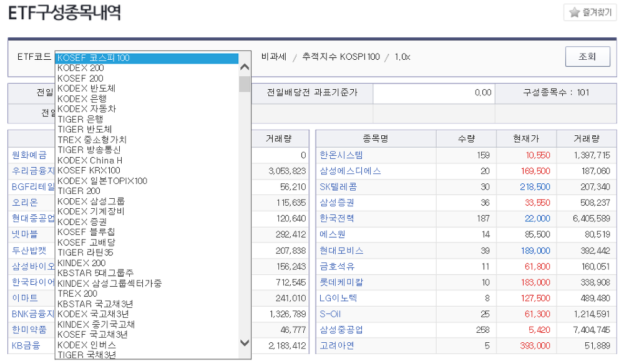Open the 삼성증권 stock link
The height and width of the screenshot is (364, 624).
click(x=337, y=203)
